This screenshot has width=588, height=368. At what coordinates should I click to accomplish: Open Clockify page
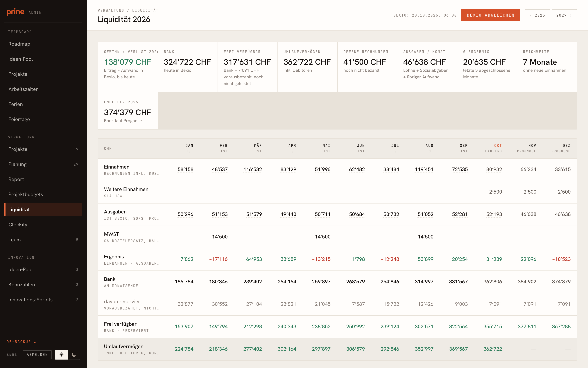click(x=43, y=225)
